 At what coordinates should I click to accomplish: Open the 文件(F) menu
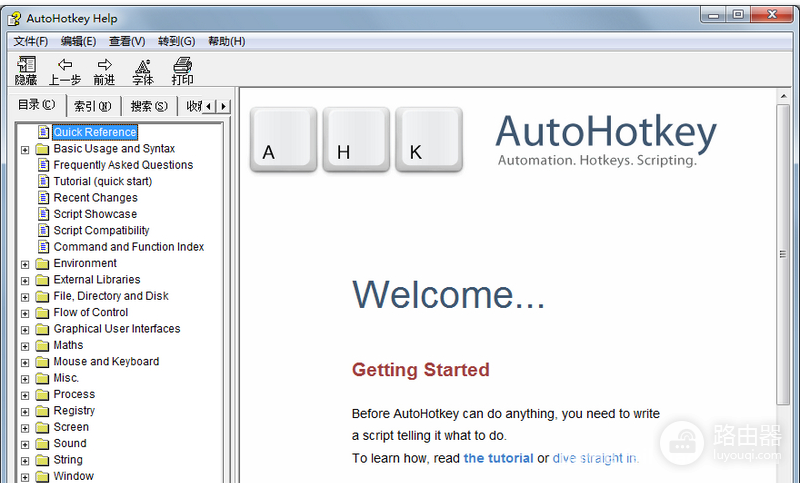[x=31, y=41]
